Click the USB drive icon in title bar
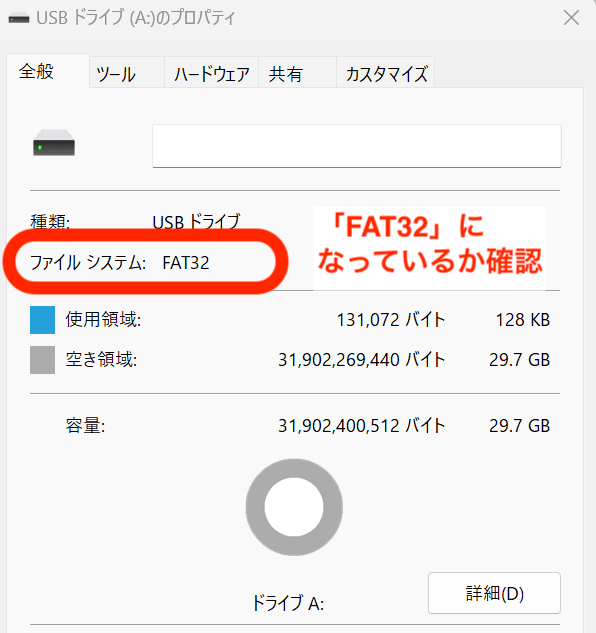 click(x=19, y=19)
